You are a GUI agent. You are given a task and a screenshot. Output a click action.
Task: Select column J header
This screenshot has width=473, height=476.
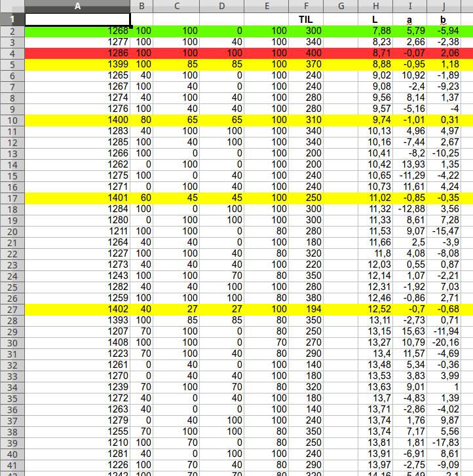(444, 6)
